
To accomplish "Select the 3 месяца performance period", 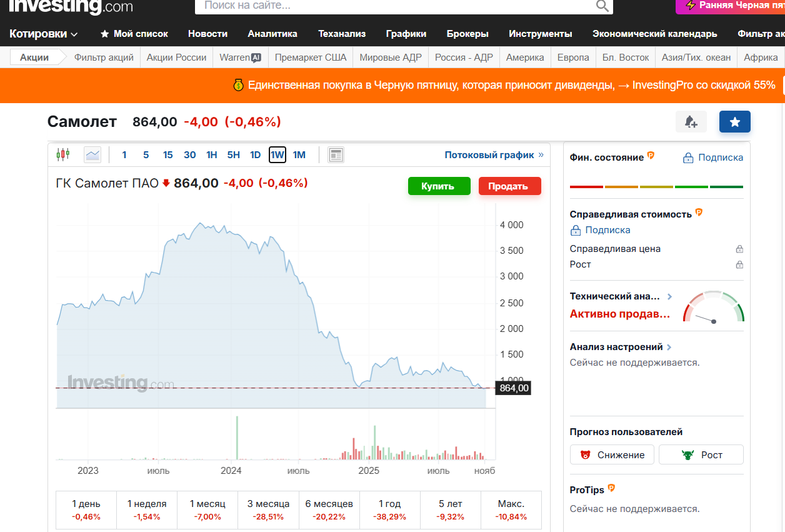I will 268,510.
